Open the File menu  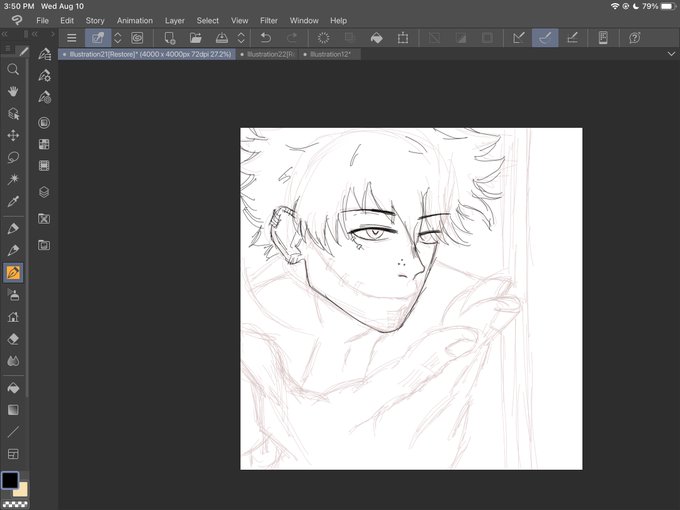pos(42,20)
